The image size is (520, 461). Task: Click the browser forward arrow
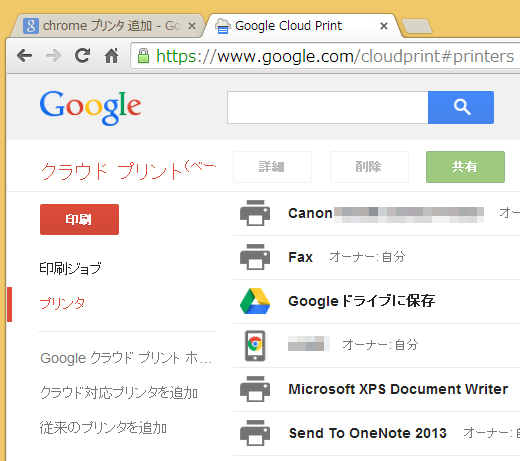[53, 56]
